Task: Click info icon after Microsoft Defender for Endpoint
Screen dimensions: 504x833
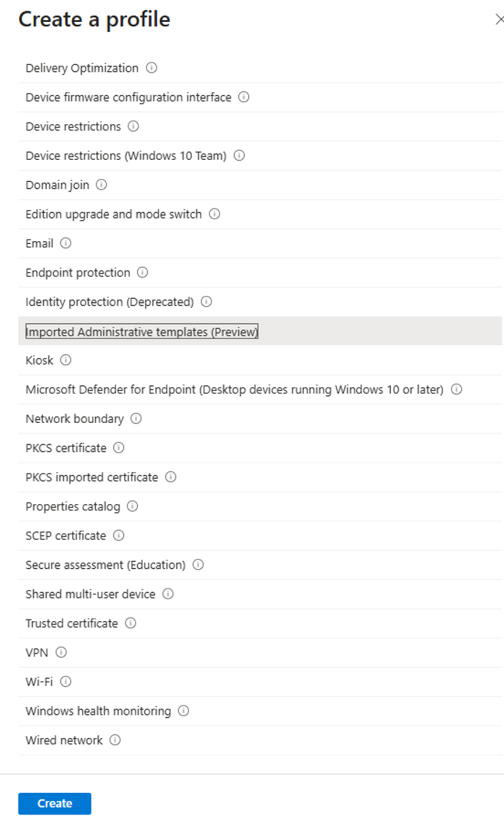Action: tap(457, 389)
